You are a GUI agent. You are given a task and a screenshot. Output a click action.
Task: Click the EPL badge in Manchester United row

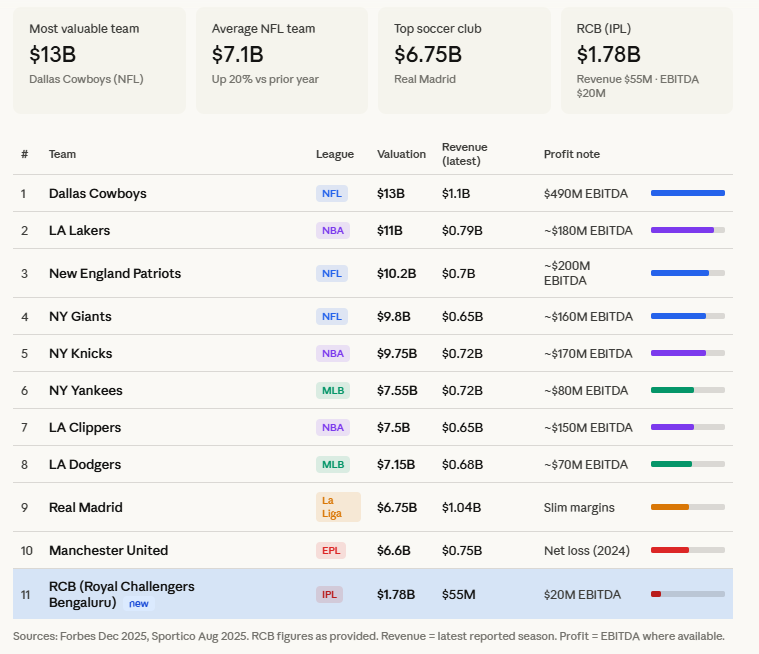pos(331,550)
